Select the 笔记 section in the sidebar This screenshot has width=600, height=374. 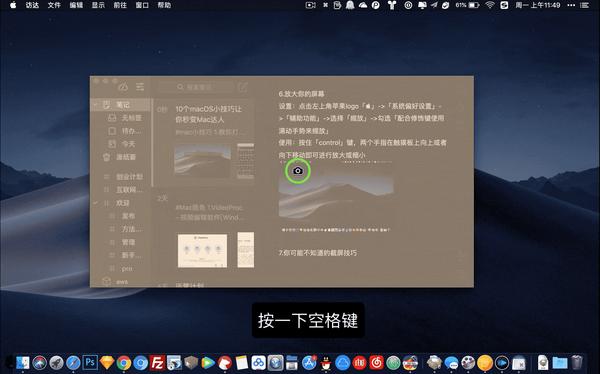click(122, 105)
